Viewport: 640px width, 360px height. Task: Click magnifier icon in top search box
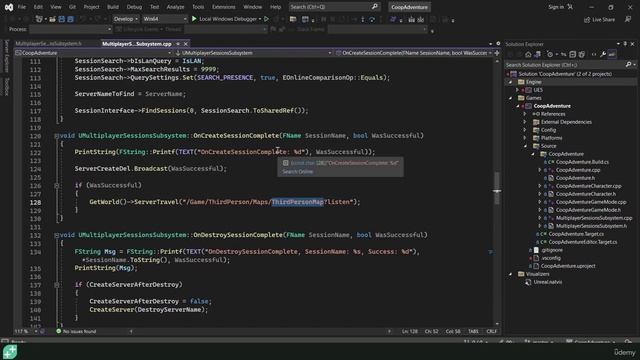pyautogui.click(x=375, y=7)
